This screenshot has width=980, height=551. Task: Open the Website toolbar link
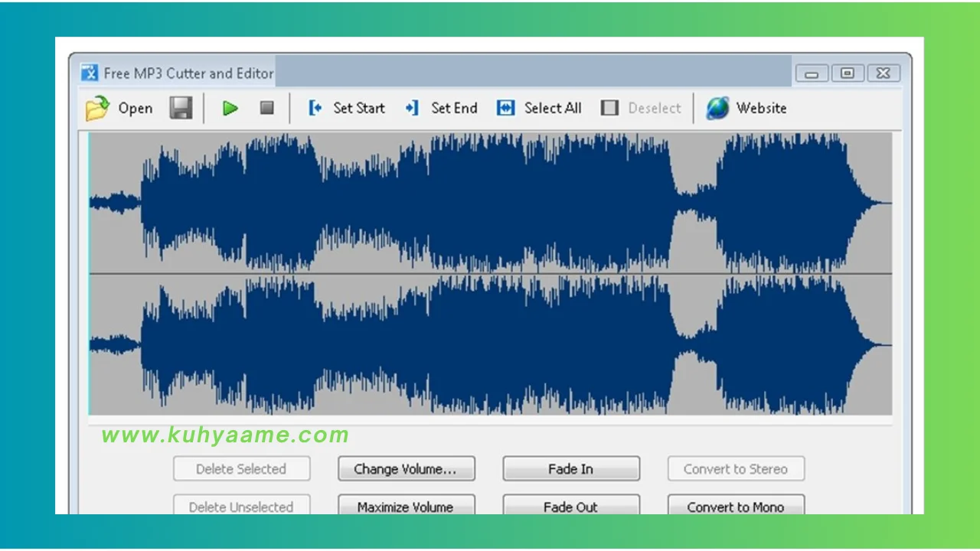[x=761, y=108]
